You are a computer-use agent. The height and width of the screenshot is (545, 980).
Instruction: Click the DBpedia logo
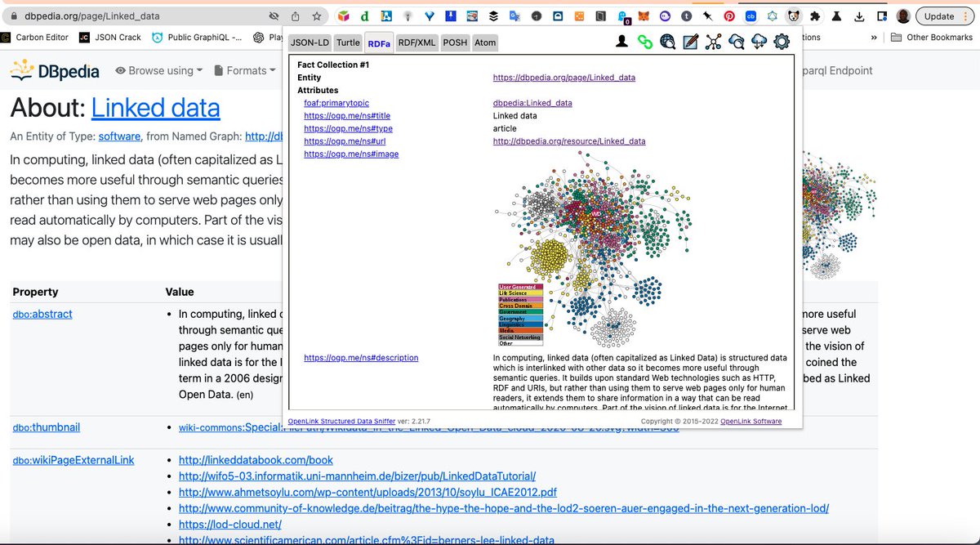pos(56,71)
